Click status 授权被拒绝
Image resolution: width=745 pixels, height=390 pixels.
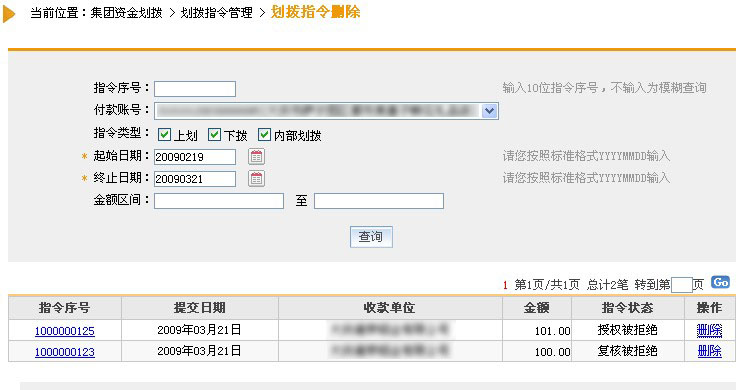(x=627, y=330)
